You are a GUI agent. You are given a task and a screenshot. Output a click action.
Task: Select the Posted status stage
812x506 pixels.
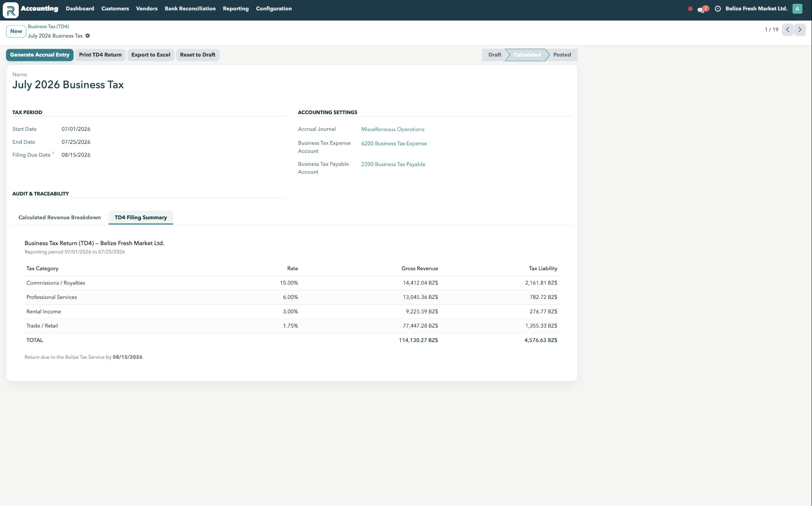pyautogui.click(x=562, y=55)
